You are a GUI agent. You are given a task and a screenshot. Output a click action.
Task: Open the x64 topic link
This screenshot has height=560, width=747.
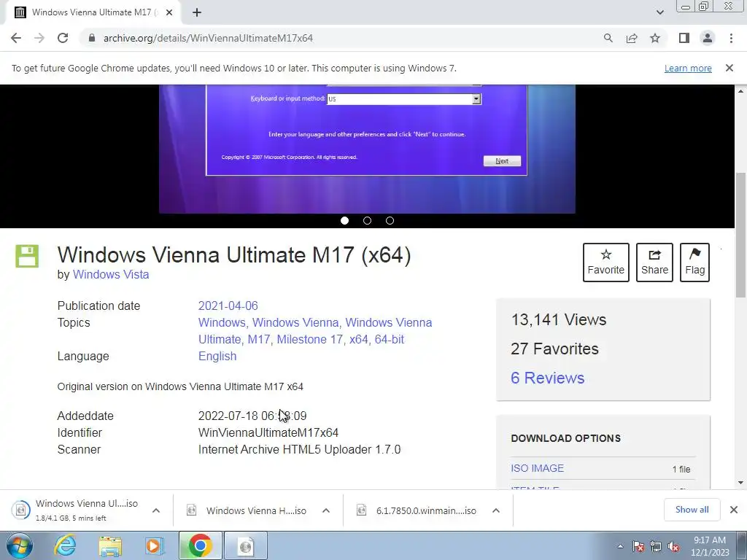(x=359, y=340)
